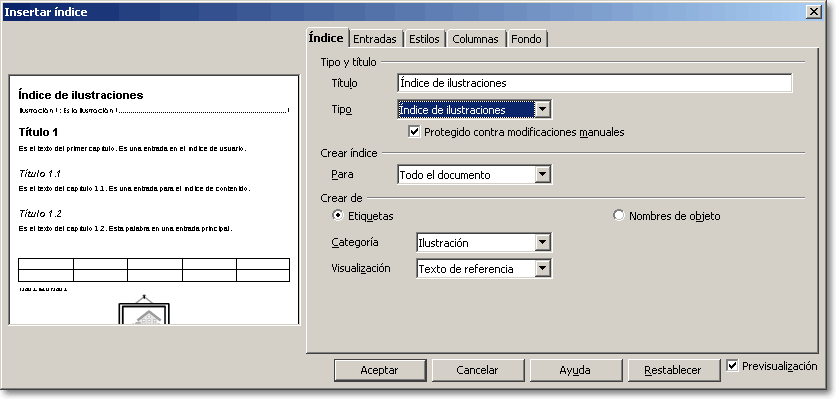Click the Cancelar button
Image resolution: width=836 pixels, height=399 pixels.
[x=477, y=370]
